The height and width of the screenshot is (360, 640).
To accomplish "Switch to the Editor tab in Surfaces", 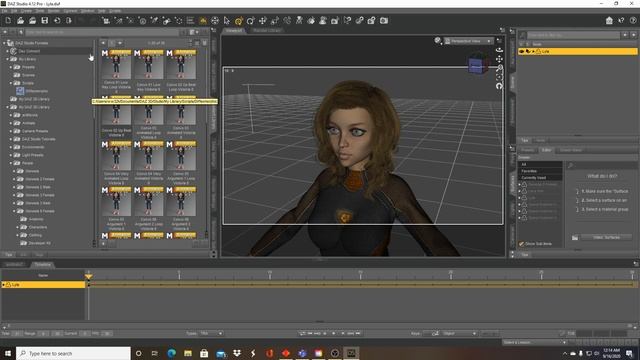I will point(547,150).
